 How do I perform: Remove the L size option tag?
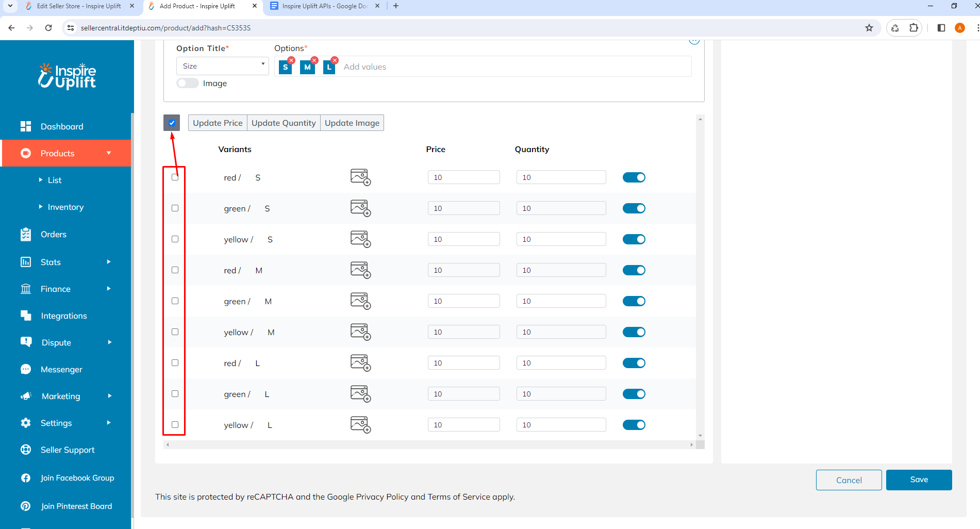pyautogui.click(x=335, y=60)
